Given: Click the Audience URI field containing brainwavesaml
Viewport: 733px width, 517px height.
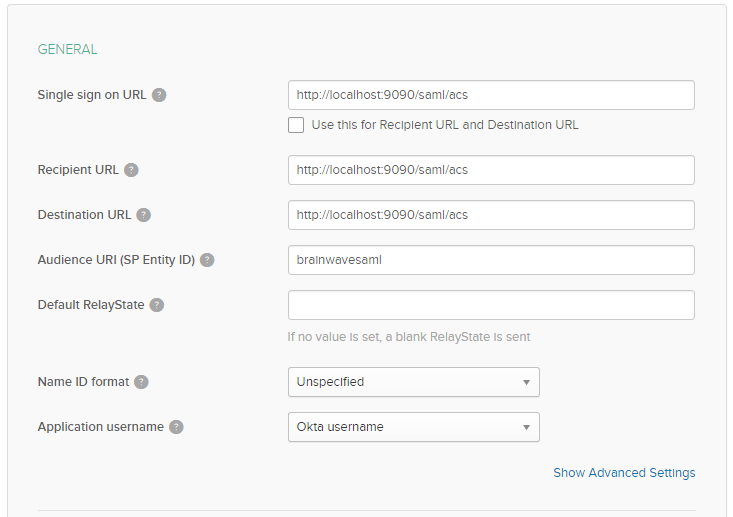Looking at the screenshot, I should coord(491,260).
